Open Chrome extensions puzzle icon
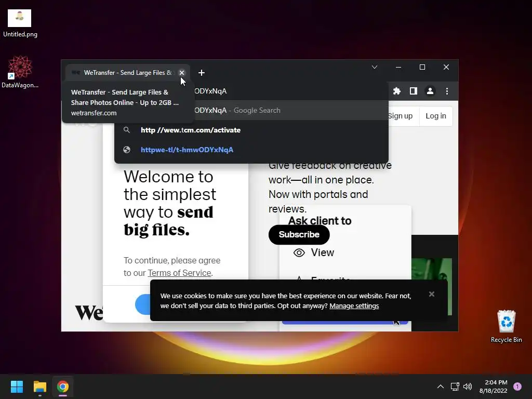 (x=396, y=91)
